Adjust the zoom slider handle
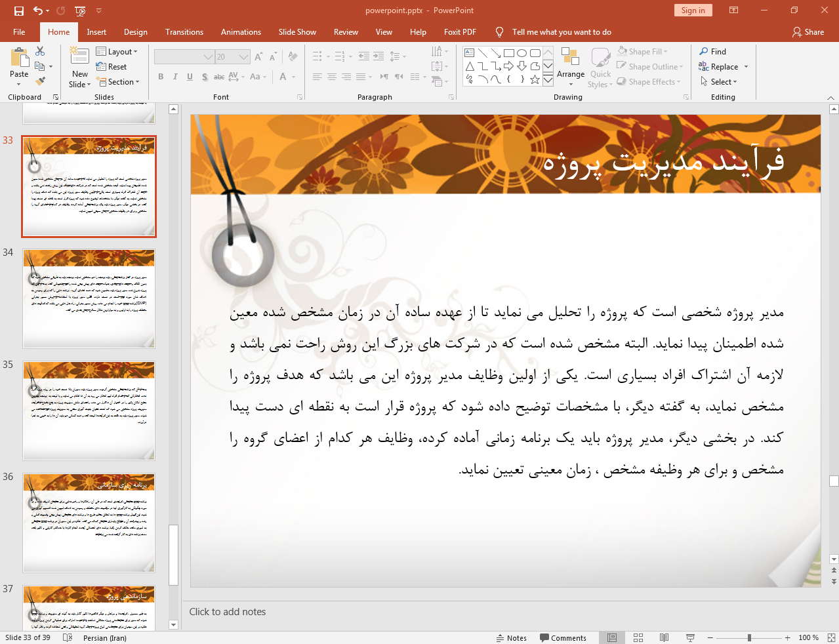Image resolution: width=839 pixels, height=644 pixels. coord(749,638)
